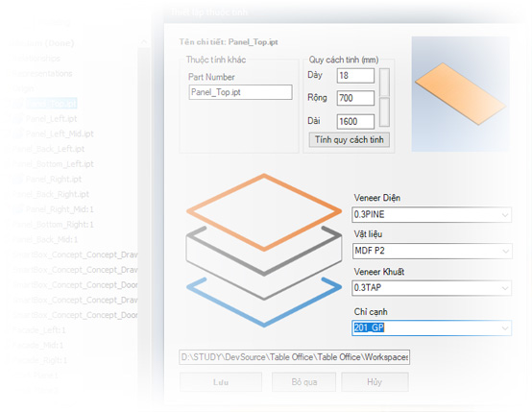The width and height of the screenshot is (532, 412).
Task: Open the Veneer Khuất dropdown showing 0.3TAP
Action: (x=431, y=288)
